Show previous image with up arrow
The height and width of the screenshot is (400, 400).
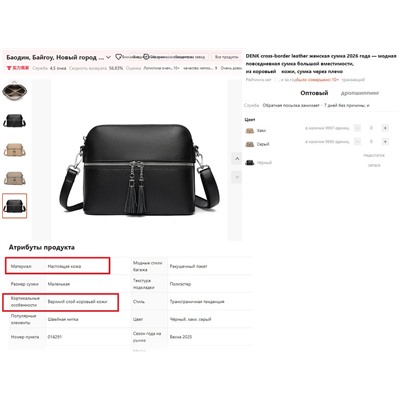237,159
